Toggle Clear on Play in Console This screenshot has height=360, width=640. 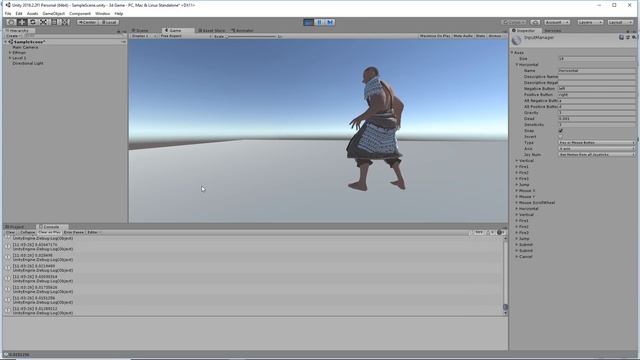click(x=49, y=232)
